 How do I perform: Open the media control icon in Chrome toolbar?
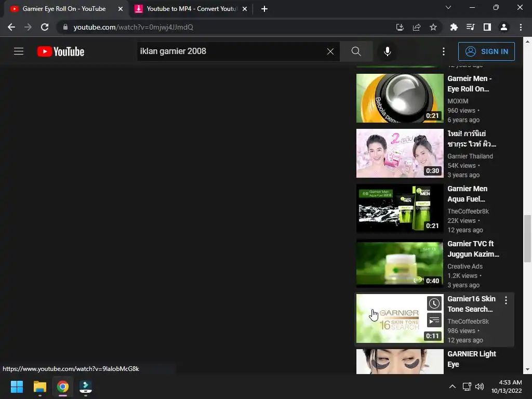(x=470, y=27)
